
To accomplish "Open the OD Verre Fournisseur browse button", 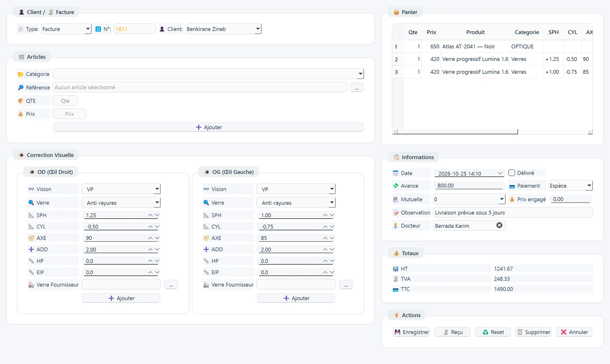I will [171, 285].
